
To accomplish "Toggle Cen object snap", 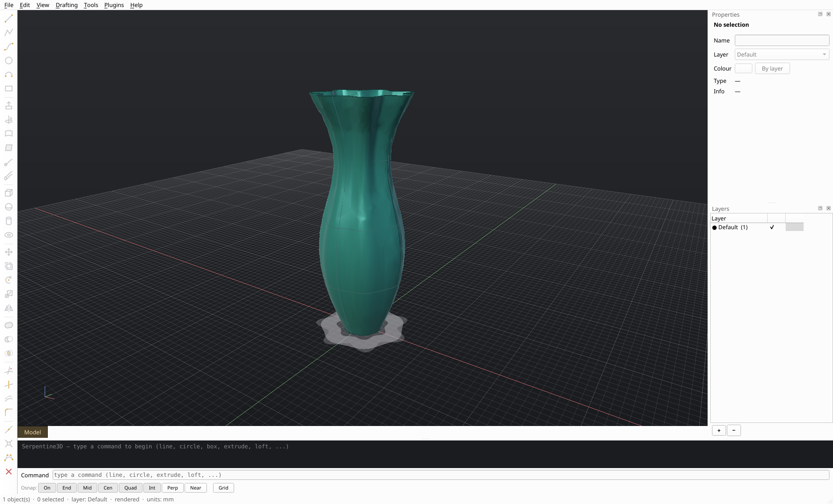I will [x=108, y=488].
